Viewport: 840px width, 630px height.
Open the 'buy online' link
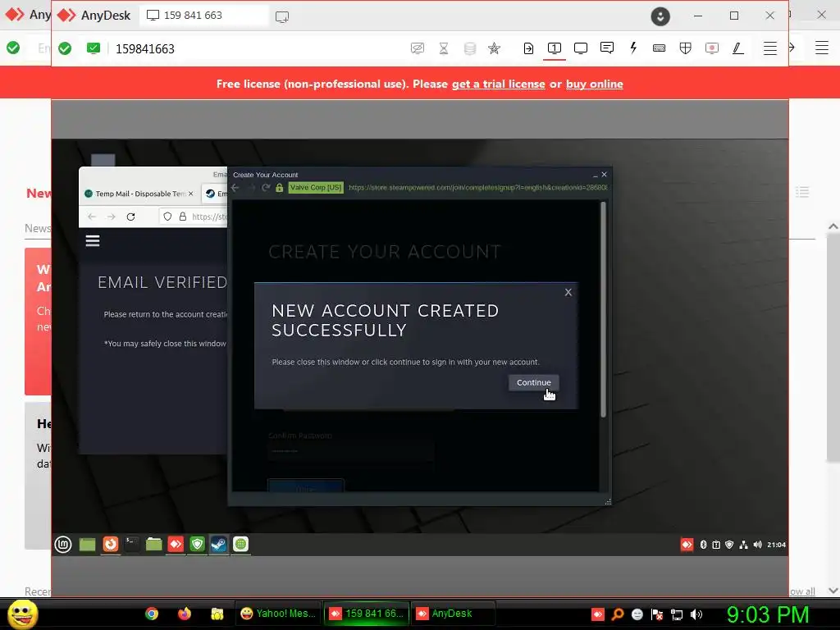point(594,84)
